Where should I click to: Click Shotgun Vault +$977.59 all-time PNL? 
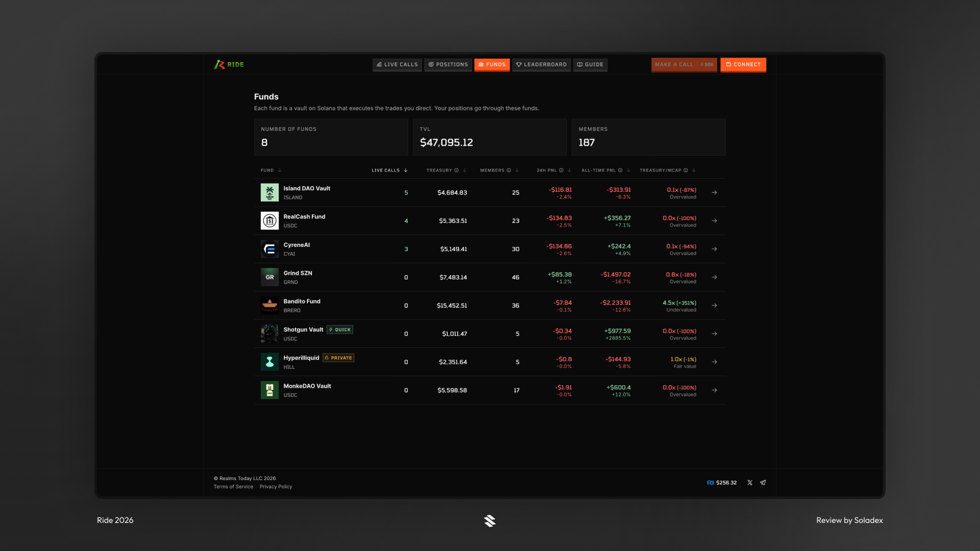(x=618, y=331)
